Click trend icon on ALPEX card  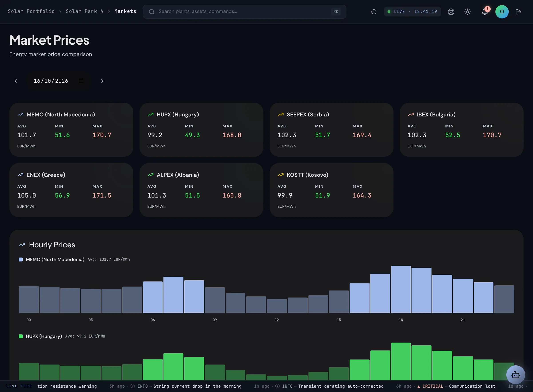tap(150, 175)
